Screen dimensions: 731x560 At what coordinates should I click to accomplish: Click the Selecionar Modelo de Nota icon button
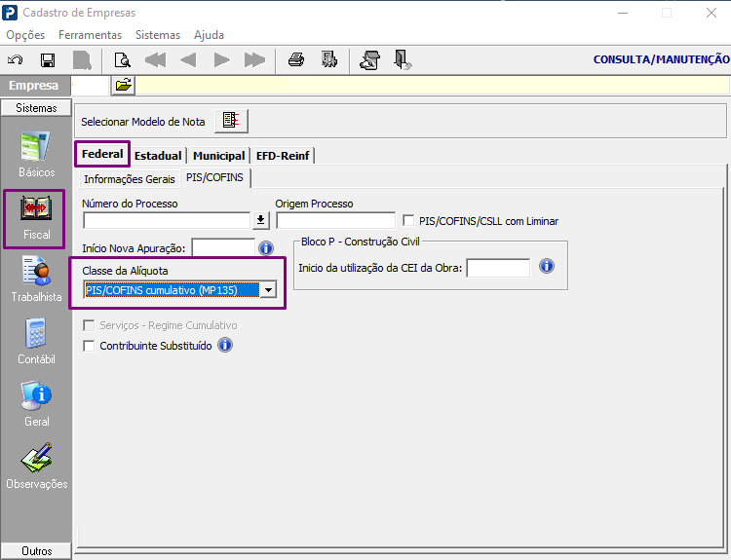231,121
